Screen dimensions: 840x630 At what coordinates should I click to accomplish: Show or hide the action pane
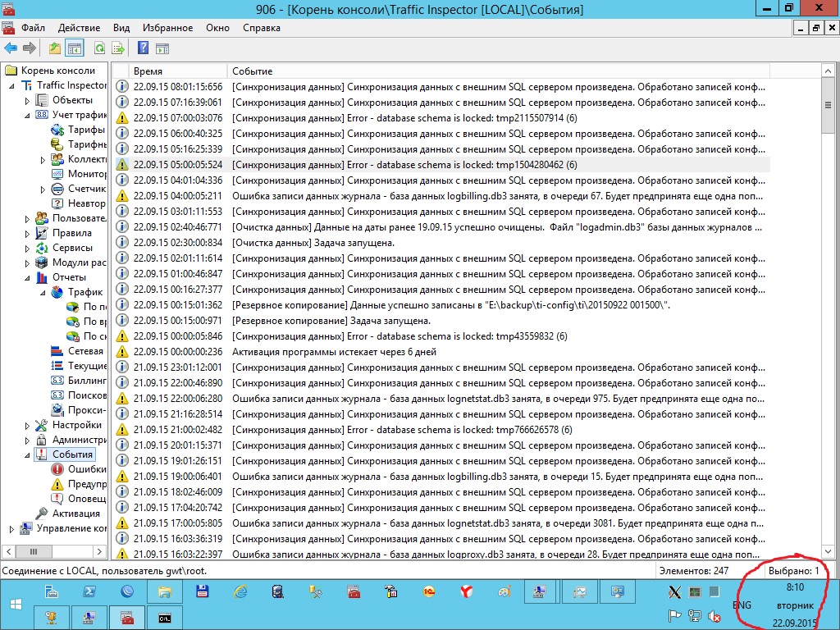(162, 48)
